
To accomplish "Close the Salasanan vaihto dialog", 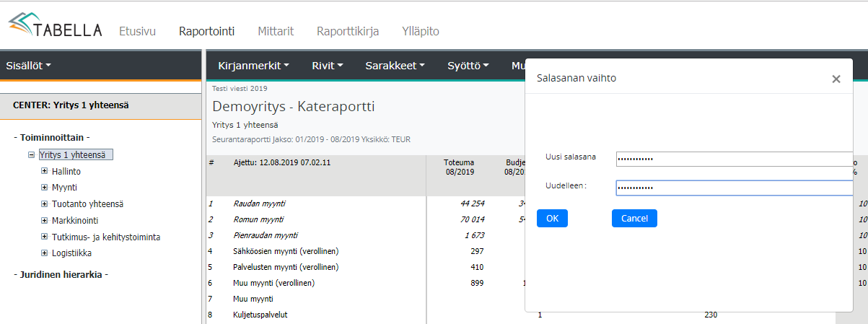I will 836,79.
